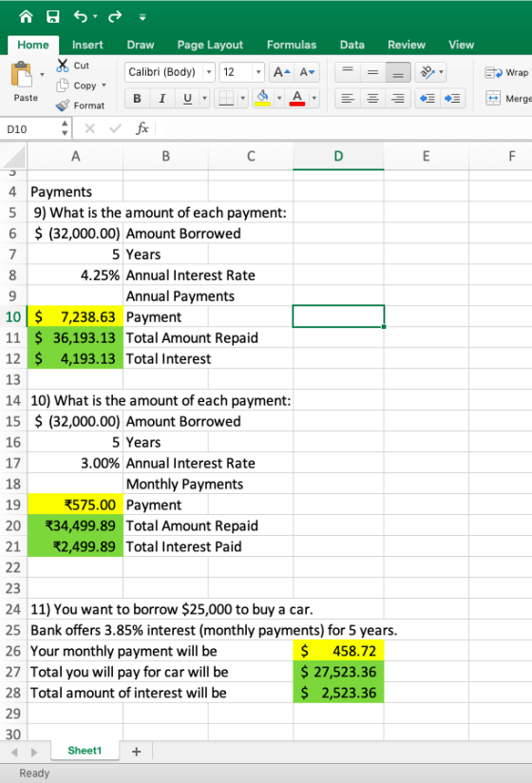
Task: Select the $458.72 monthly payment cell
Action: coord(338,651)
